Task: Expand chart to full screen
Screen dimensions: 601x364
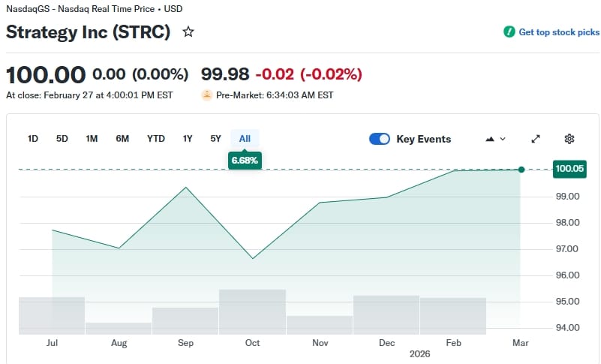Action: [x=536, y=139]
